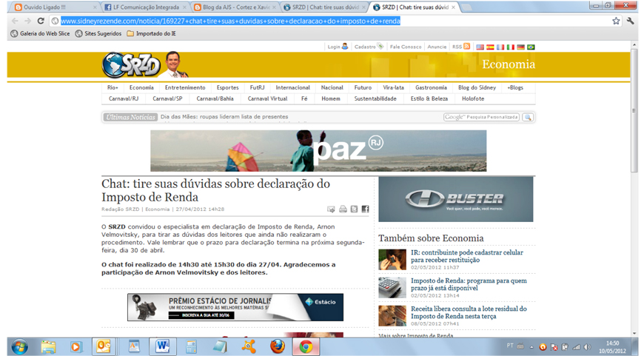Open 'Blog do Sidney' in the navigation
Viewport: 644px width, 356px height.
tap(477, 87)
